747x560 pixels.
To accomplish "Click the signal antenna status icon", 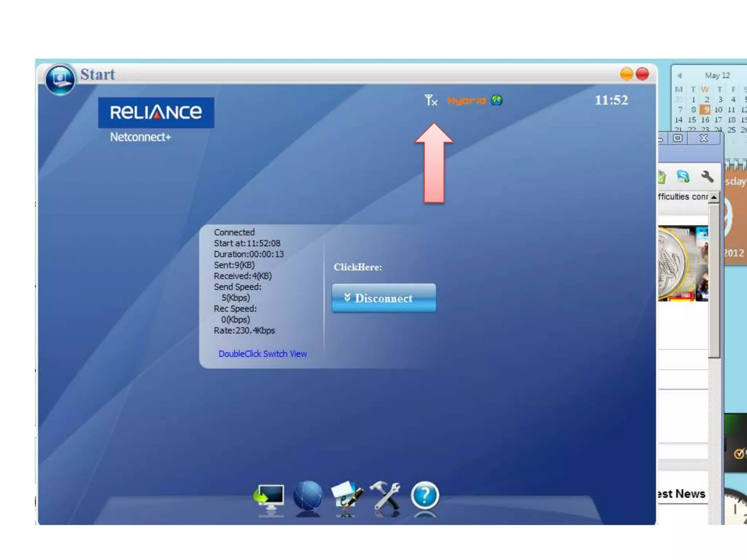I will (x=431, y=100).
